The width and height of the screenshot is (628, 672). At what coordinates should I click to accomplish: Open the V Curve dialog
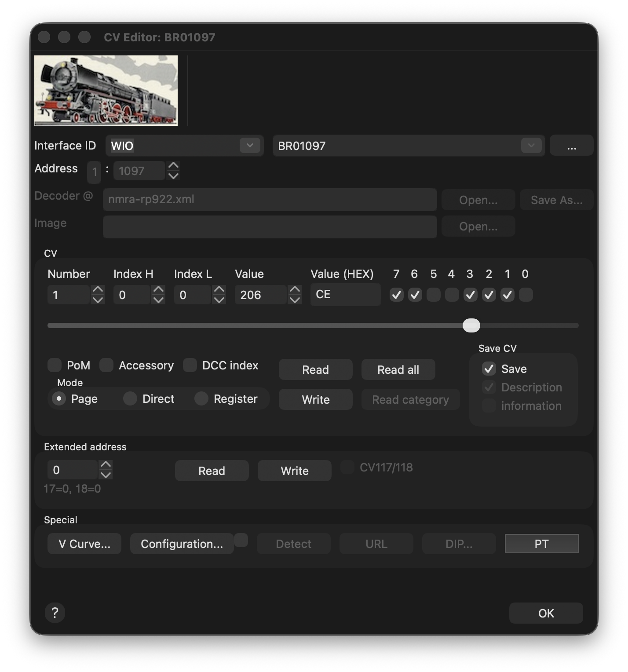[x=84, y=544]
